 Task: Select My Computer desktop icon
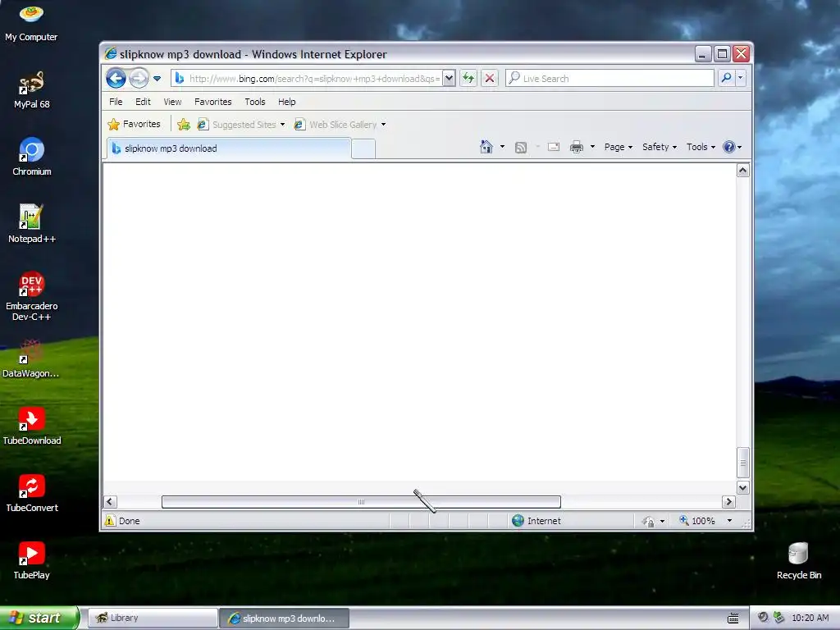pos(31,22)
